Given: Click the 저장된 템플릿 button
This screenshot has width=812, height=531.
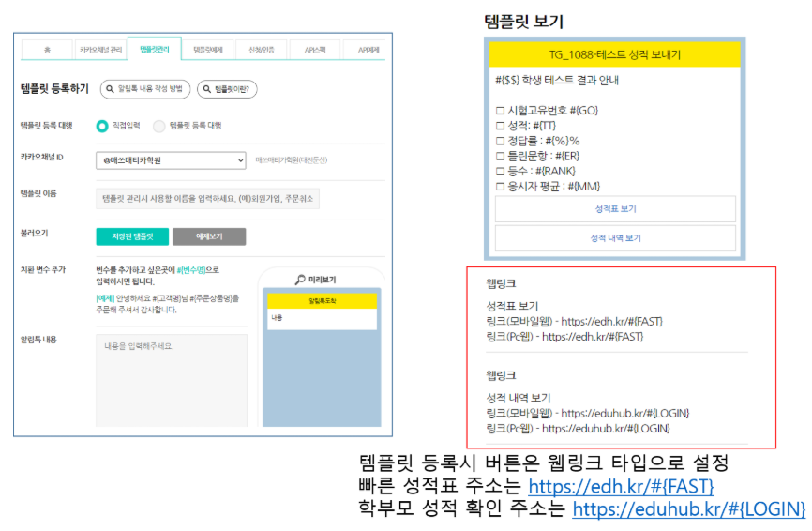Looking at the screenshot, I should pyautogui.click(x=130, y=235).
